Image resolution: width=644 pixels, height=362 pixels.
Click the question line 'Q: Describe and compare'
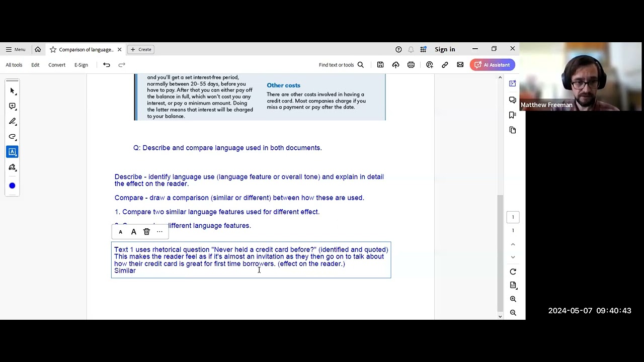(227, 148)
